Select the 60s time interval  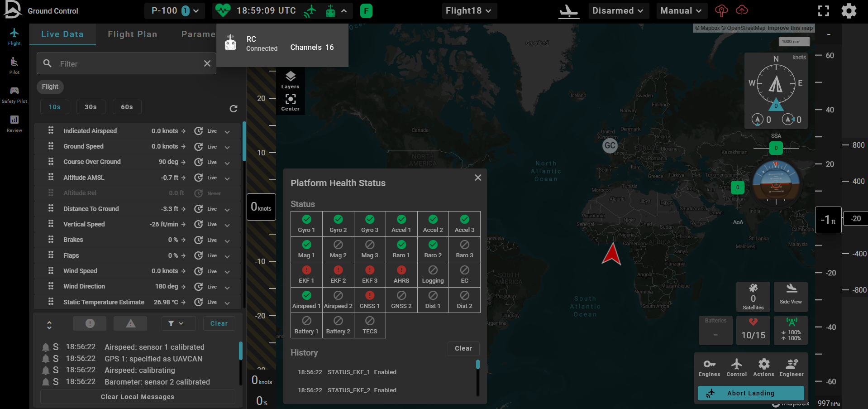[127, 107]
